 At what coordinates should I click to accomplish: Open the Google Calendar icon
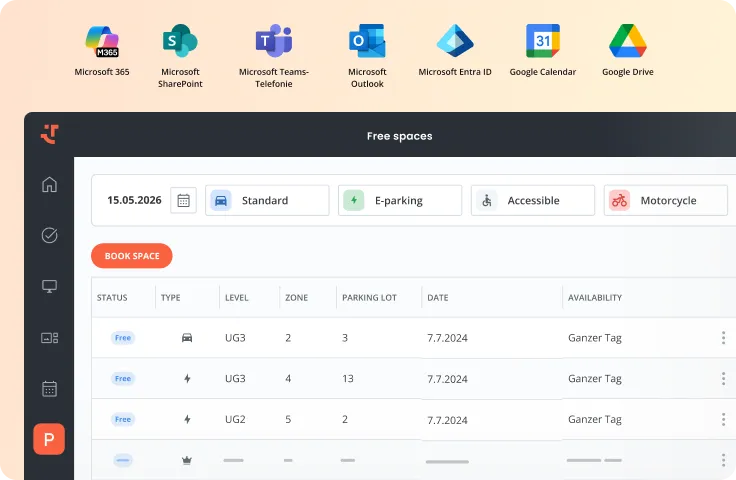pos(543,41)
